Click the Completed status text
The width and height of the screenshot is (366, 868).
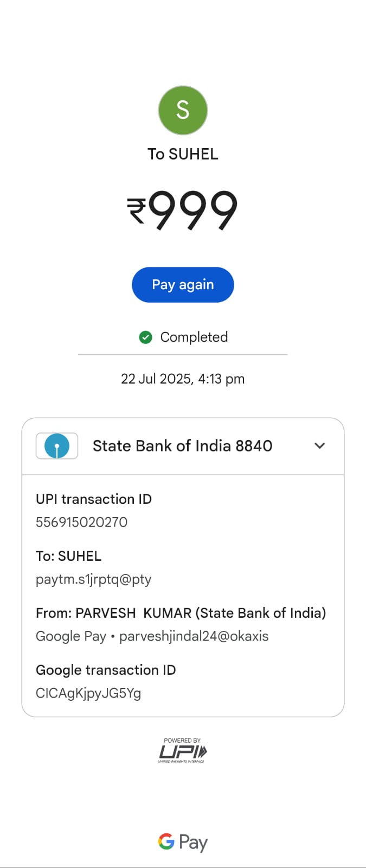pos(194,337)
